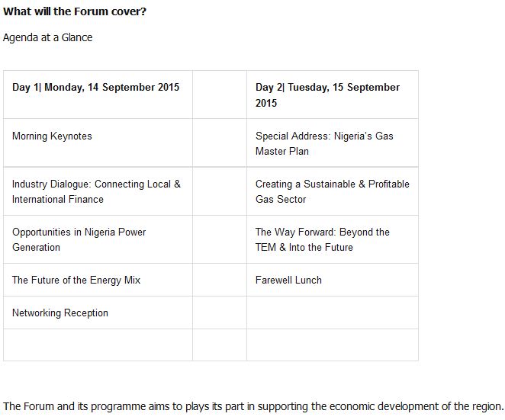Select The Future of the Energy Mix
The image size is (505, 420).
(76, 281)
